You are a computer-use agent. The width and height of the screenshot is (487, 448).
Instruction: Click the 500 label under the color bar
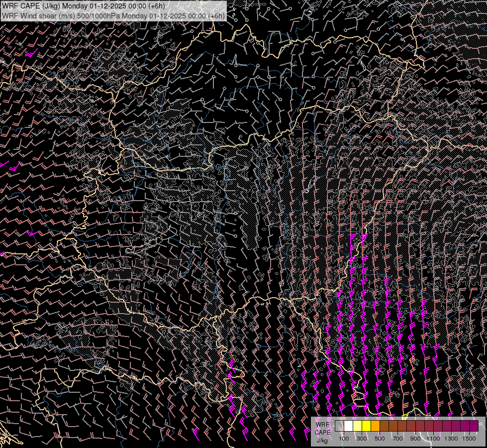click(x=380, y=439)
